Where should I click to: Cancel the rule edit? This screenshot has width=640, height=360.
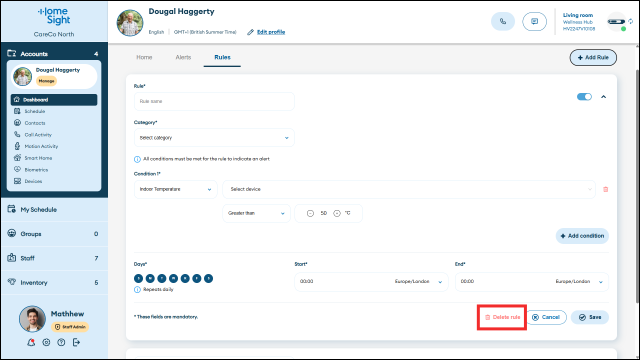(546, 317)
